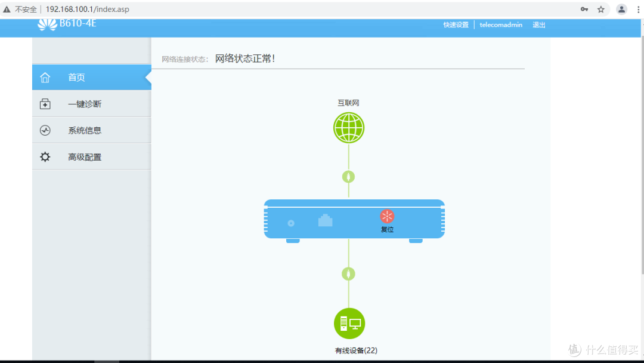This screenshot has height=363, width=644.
Task: Click the telecomadmin account label
Action: click(x=501, y=24)
